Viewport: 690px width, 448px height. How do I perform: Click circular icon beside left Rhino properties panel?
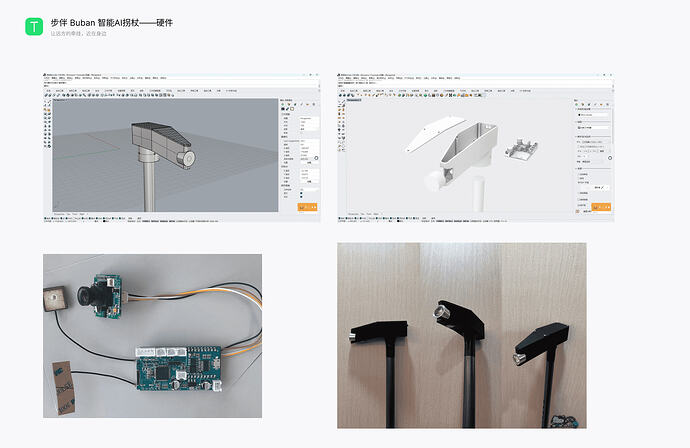pos(316,158)
